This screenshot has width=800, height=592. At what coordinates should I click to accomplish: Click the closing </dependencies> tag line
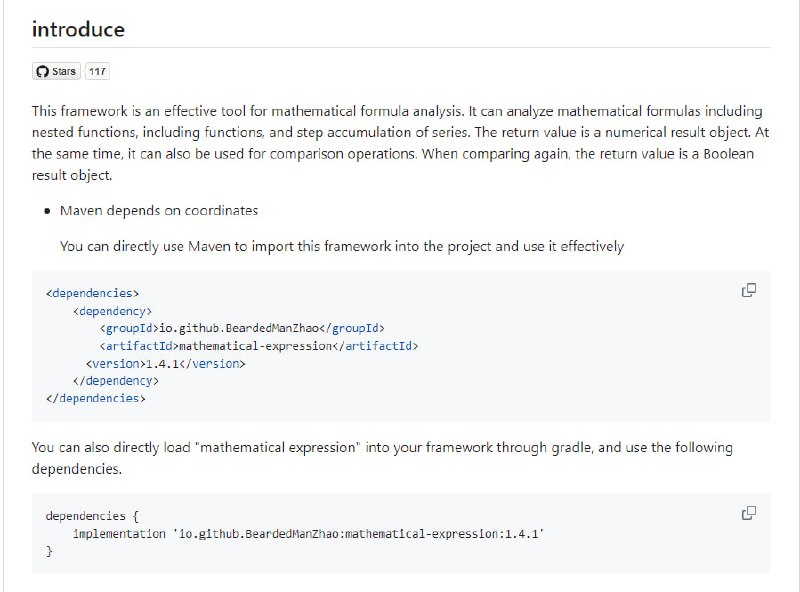pyautogui.click(x=96, y=398)
